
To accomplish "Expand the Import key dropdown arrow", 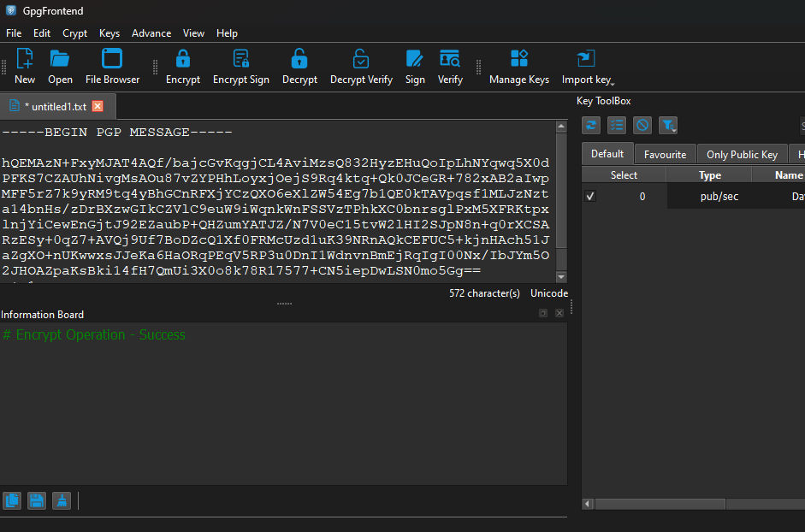I will tap(613, 82).
